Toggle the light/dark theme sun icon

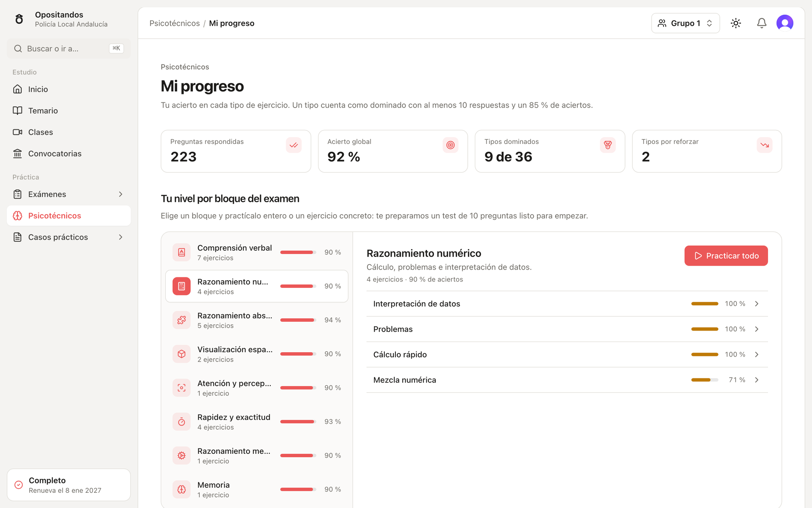point(736,23)
